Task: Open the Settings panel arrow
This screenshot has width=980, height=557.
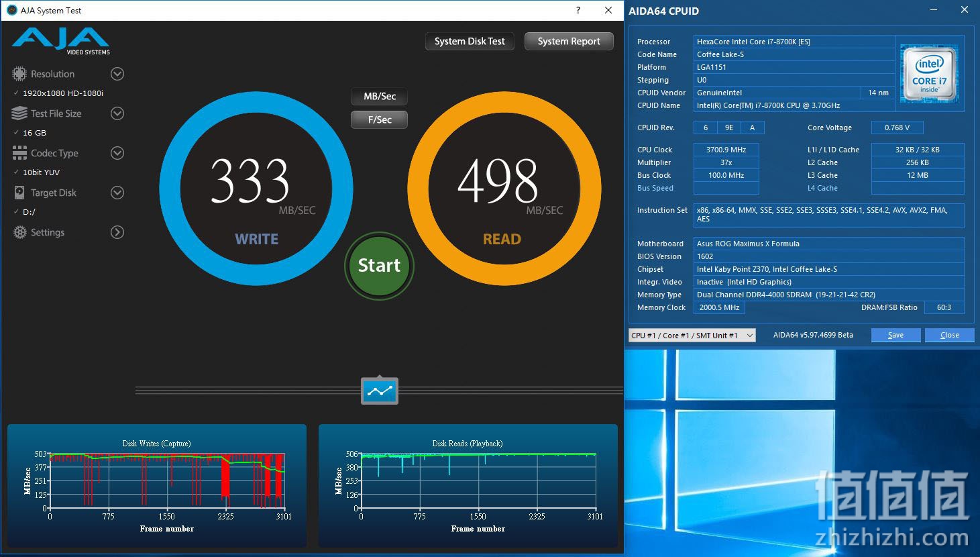Action: tap(117, 232)
